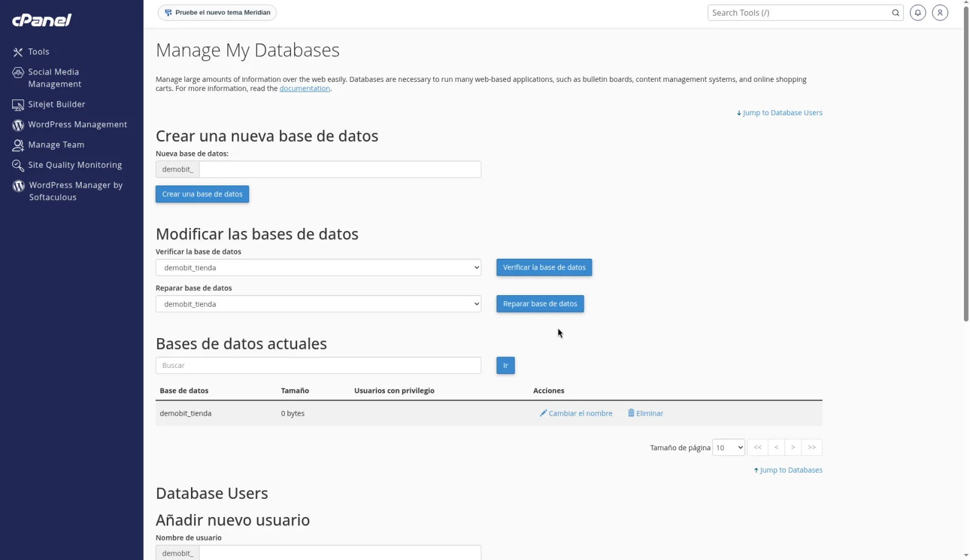Click the Usuarios con privilegio column header
This screenshot has height=560, width=970.
(394, 391)
